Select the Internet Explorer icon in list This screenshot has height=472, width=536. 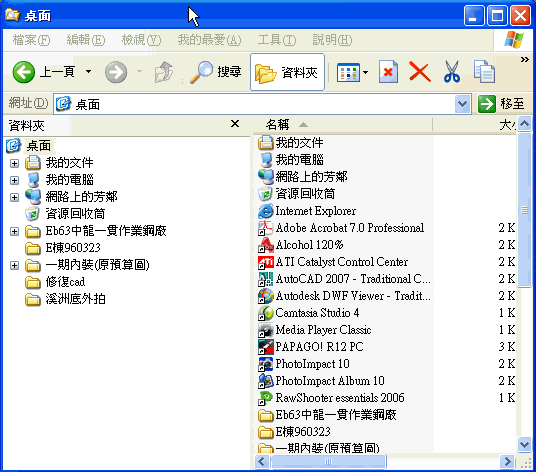point(266,211)
